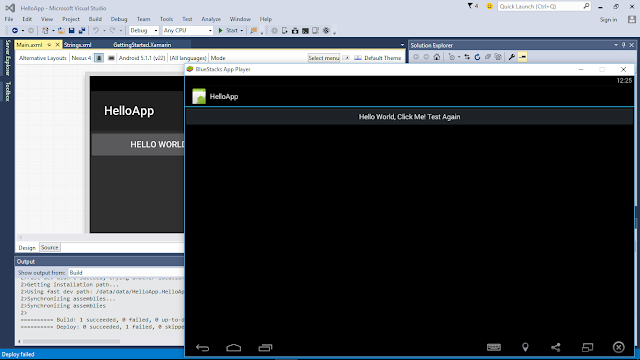Click the Select menu box in designer

pyautogui.click(x=324, y=58)
